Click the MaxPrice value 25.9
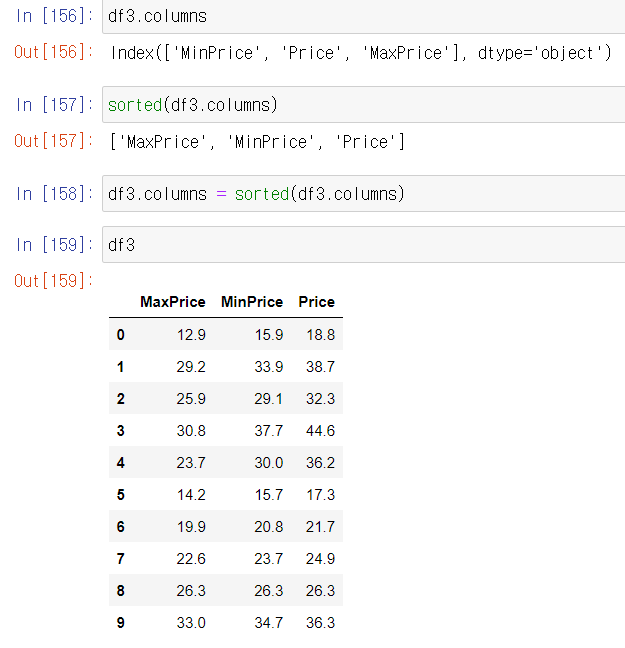Screen dimensions: 625x648 click(191, 399)
